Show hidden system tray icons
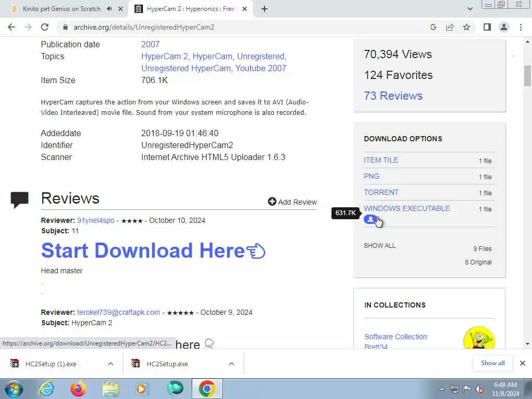 pyautogui.click(x=442, y=389)
